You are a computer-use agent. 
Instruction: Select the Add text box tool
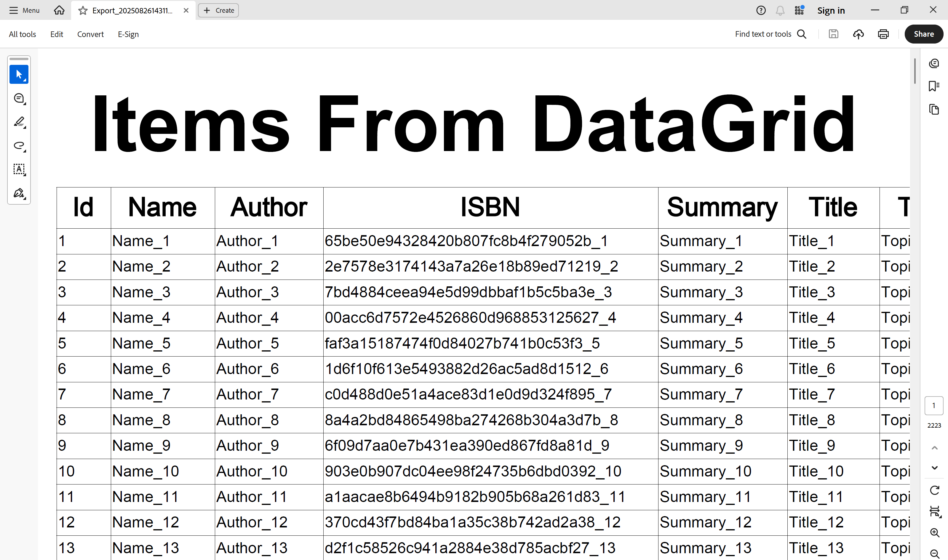tap(18, 169)
